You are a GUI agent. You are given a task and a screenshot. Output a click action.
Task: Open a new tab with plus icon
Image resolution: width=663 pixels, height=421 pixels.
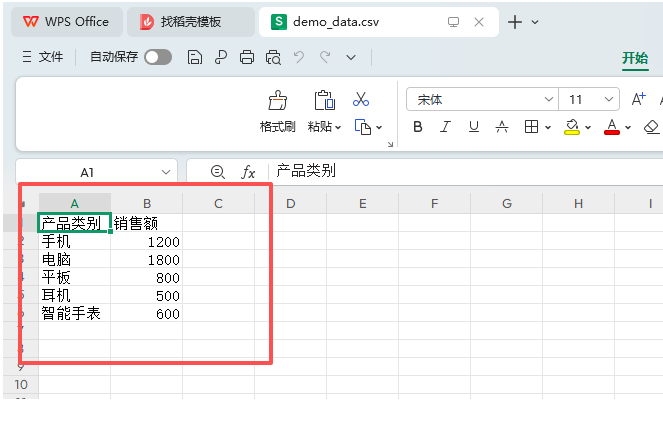click(x=515, y=22)
